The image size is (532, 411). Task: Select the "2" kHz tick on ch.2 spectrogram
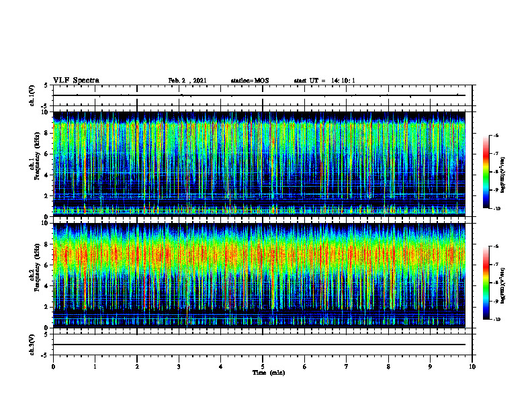click(47, 307)
